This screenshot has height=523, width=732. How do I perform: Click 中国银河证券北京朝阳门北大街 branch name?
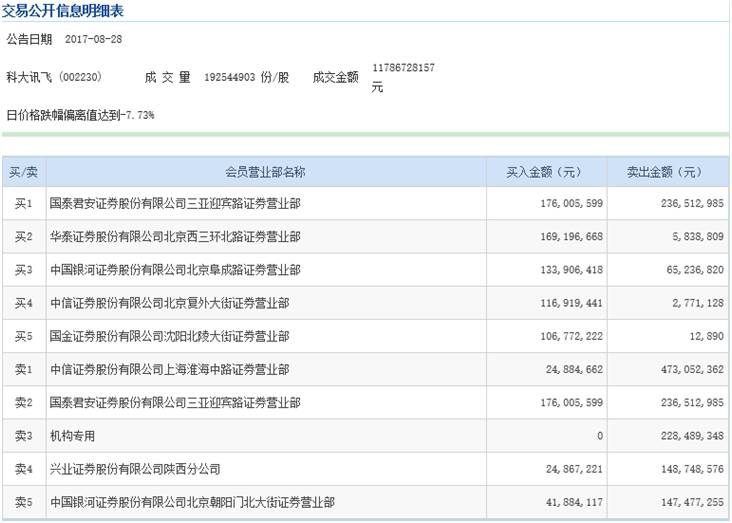point(192,502)
